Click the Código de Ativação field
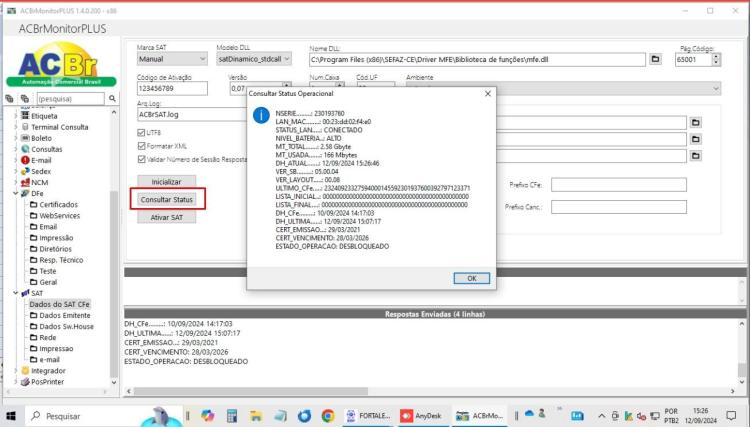Screen dimensions: 750x427 point(172,88)
